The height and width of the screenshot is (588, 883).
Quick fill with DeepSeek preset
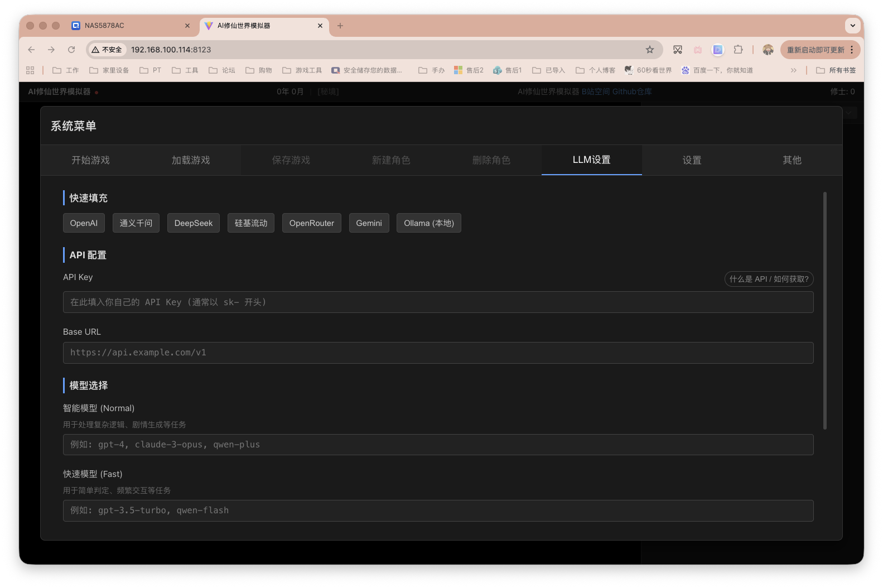194,223
